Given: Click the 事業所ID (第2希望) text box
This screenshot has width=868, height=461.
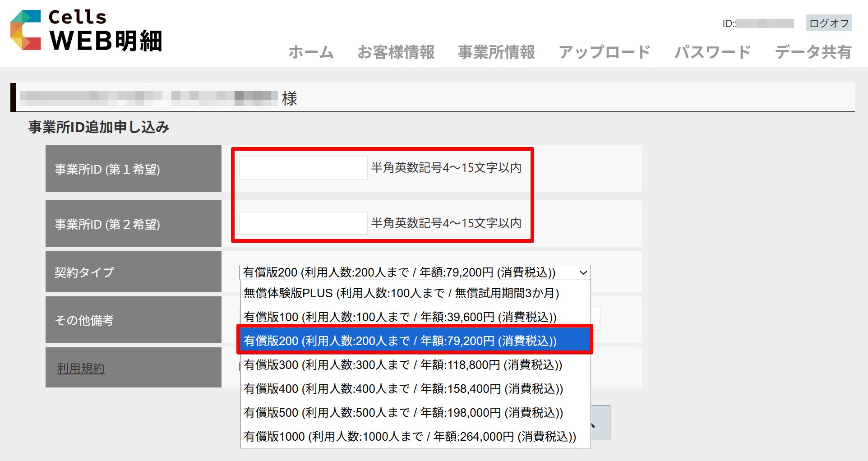Looking at the screenshot, I should pyautogui.click(x=303, y=223).
